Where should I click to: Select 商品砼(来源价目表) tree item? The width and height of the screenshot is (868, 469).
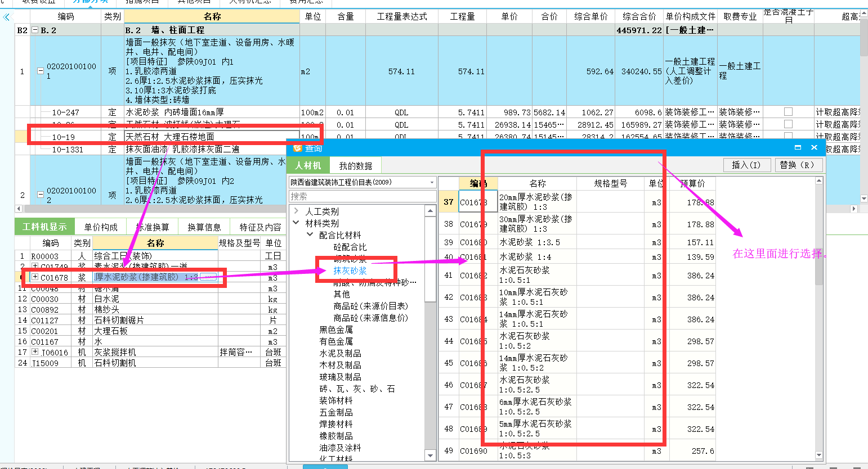click(371, 306)
